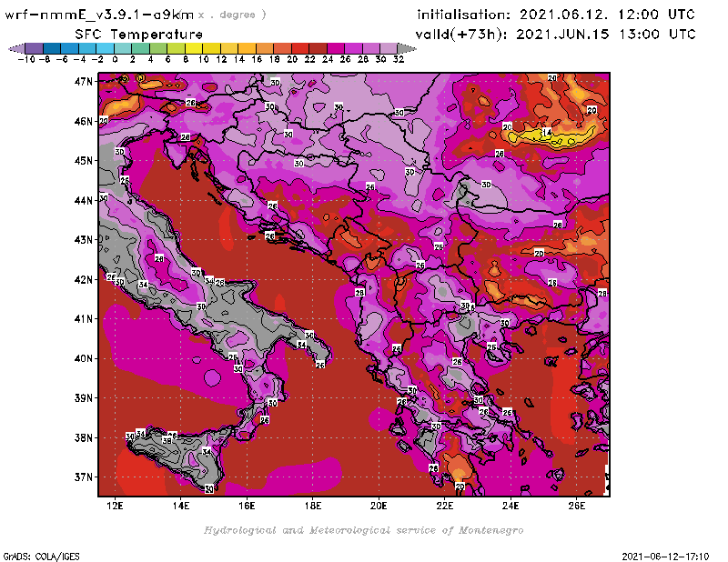Click the '38N' latitude label
728x562 pixels.
(x=84, y=437)
